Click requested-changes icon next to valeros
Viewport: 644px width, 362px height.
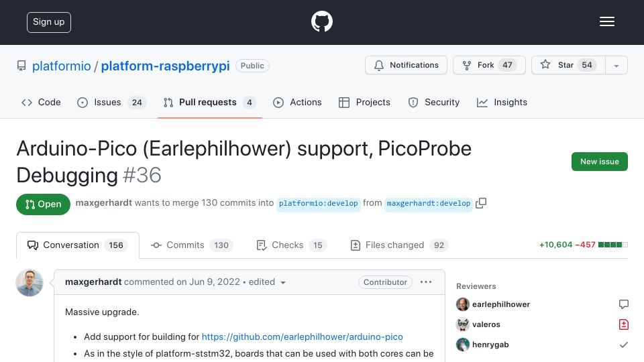(623, 324)
